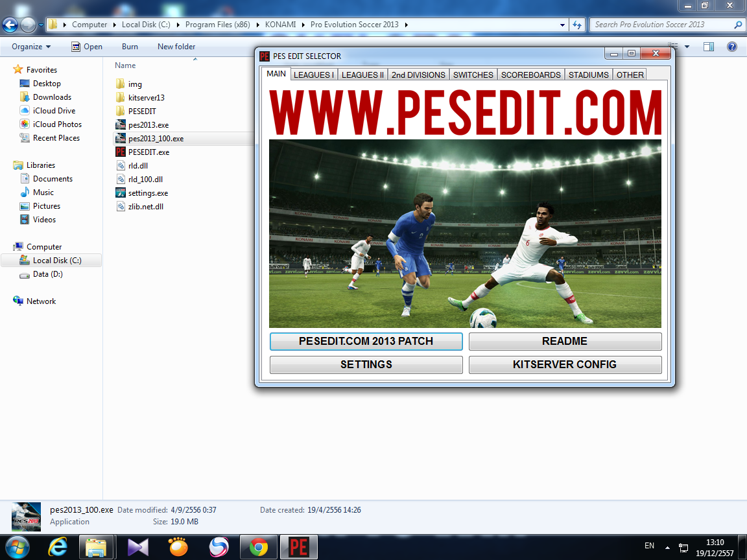Open Google Chrome from taskbar

point(258,547)
